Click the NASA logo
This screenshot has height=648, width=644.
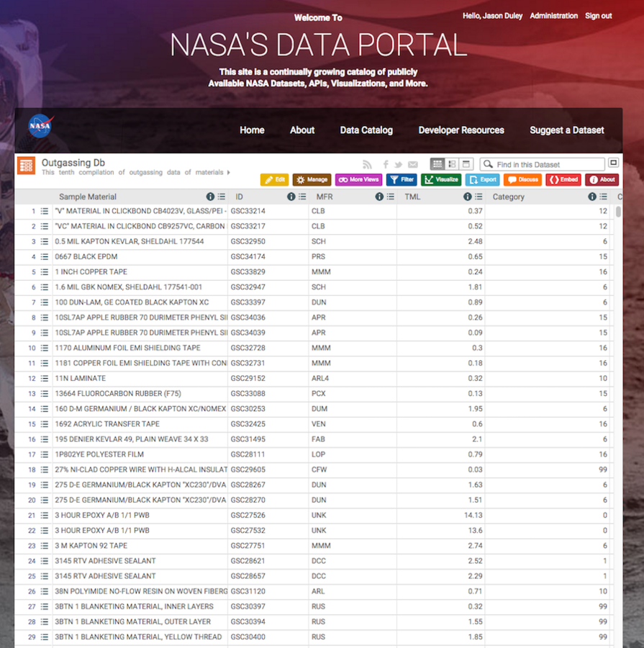point(41,125)
